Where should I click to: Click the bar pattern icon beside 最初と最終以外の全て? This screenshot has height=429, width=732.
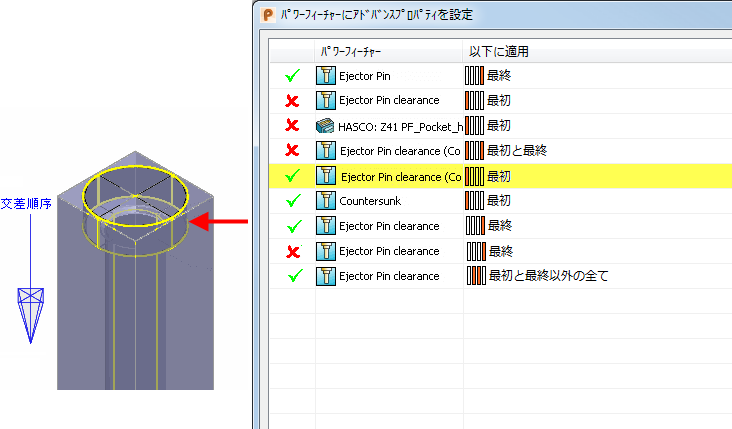476,276
